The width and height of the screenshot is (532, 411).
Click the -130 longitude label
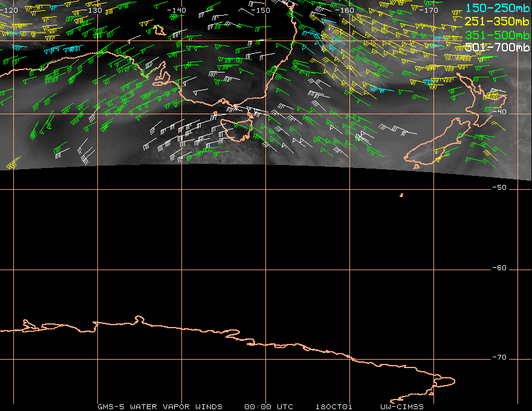pyautogui.click(x=94, y=10)
